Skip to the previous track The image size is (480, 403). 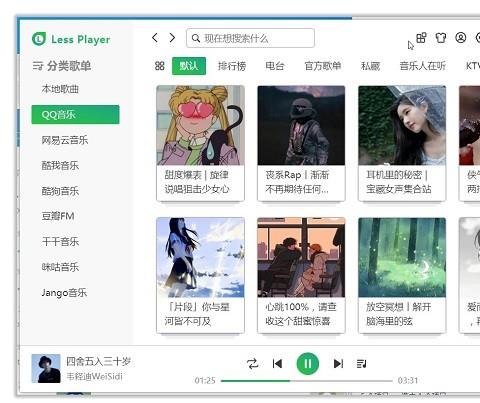tap(277, 363)
